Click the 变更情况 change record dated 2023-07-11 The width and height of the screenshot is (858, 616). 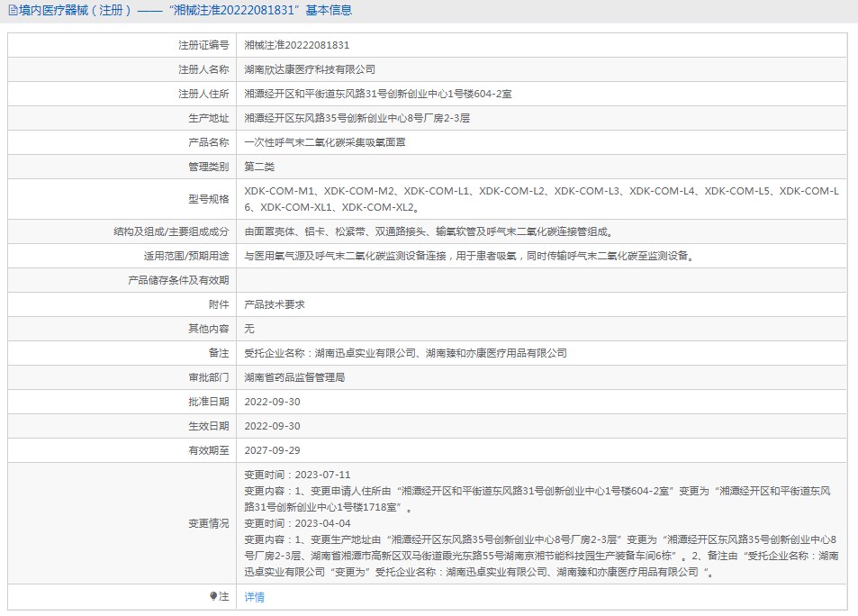point(537,491)
